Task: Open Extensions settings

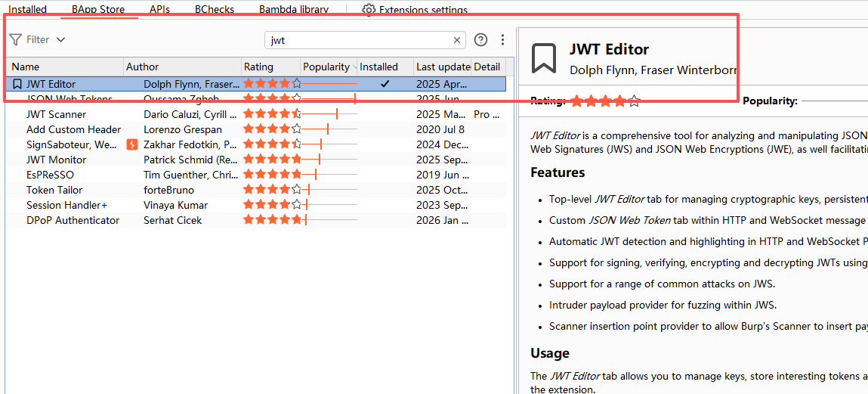Action: click(x=423, y=10)
